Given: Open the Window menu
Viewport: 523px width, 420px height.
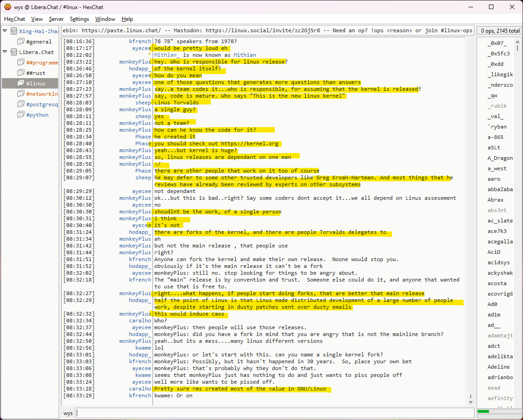Looking at the screenshot, I should point(105,19).
